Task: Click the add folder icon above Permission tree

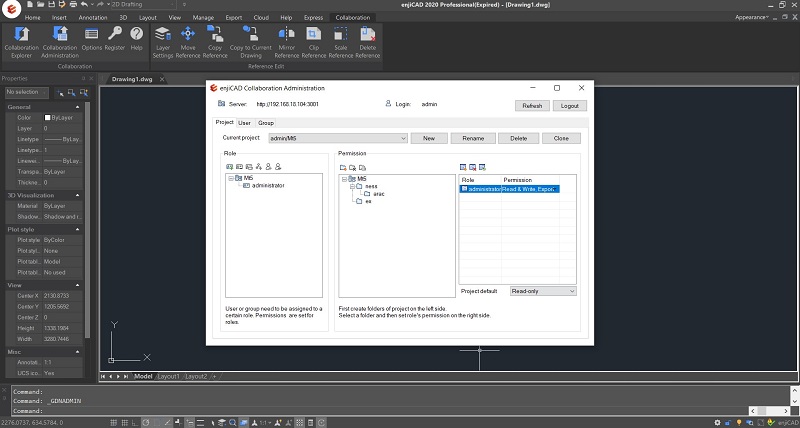Action: (343, 167)
